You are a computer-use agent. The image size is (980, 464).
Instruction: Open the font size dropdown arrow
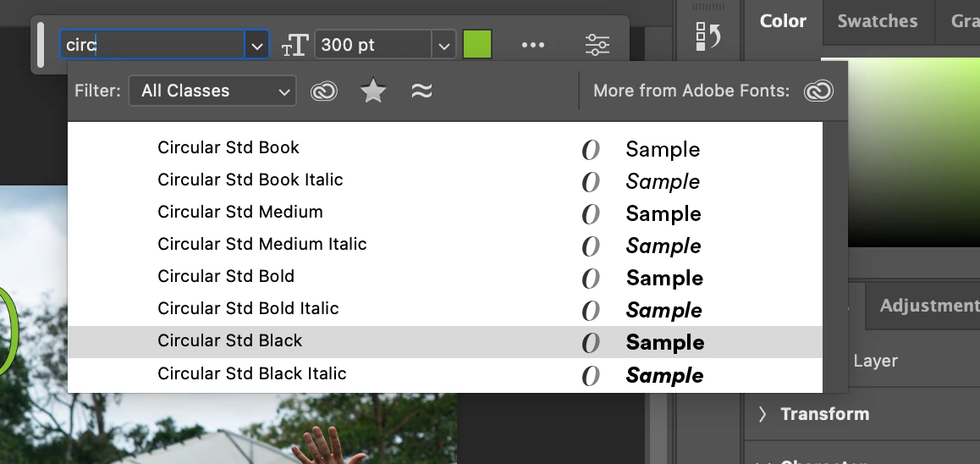tap(443, 45)
